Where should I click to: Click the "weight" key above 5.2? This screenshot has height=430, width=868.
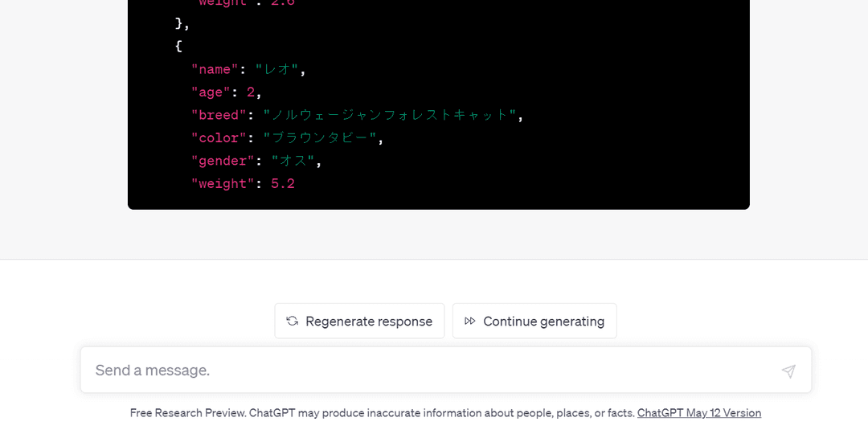(223, 183)
